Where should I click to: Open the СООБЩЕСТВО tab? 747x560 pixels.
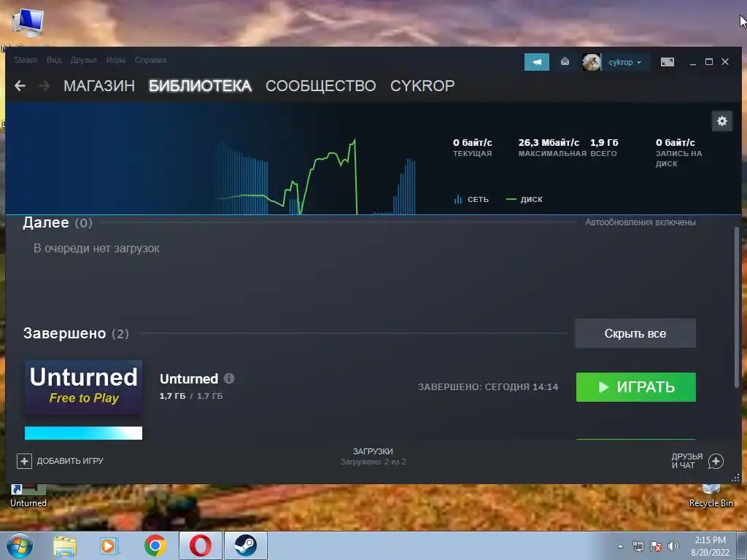321,86
